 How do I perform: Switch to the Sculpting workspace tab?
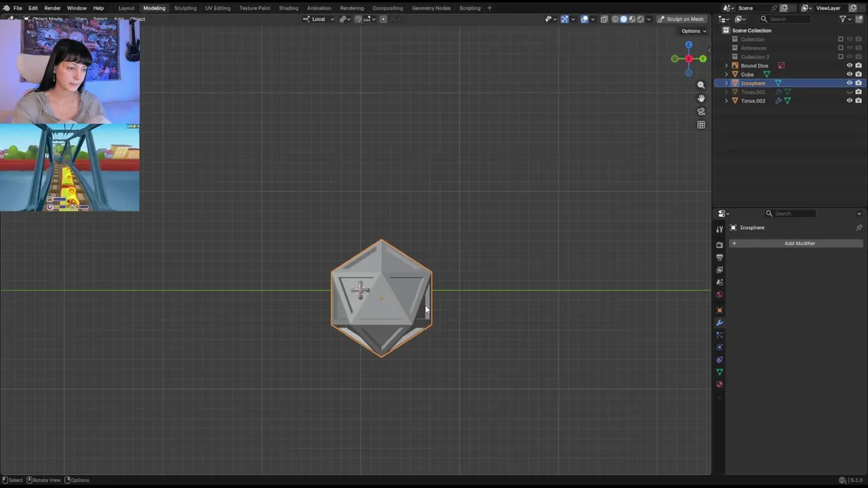coord(185,8)
